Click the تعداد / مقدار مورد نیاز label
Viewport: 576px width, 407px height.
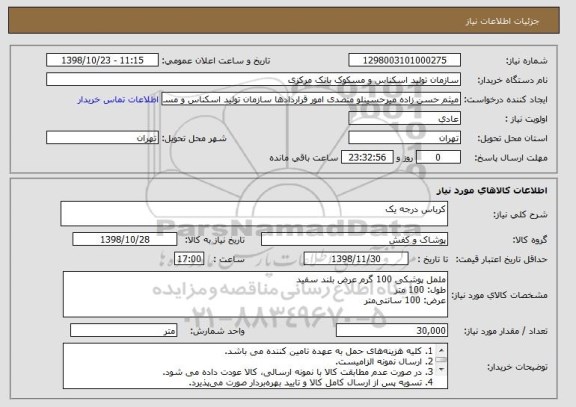pyautogui.click(x=505, y=331)
